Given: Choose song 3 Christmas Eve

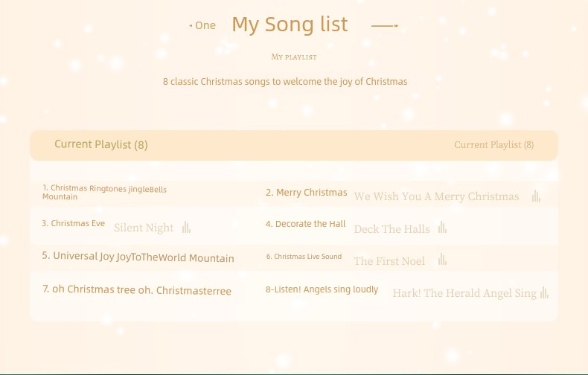Looking at the screenshot, I should click(x=73, y=223).
